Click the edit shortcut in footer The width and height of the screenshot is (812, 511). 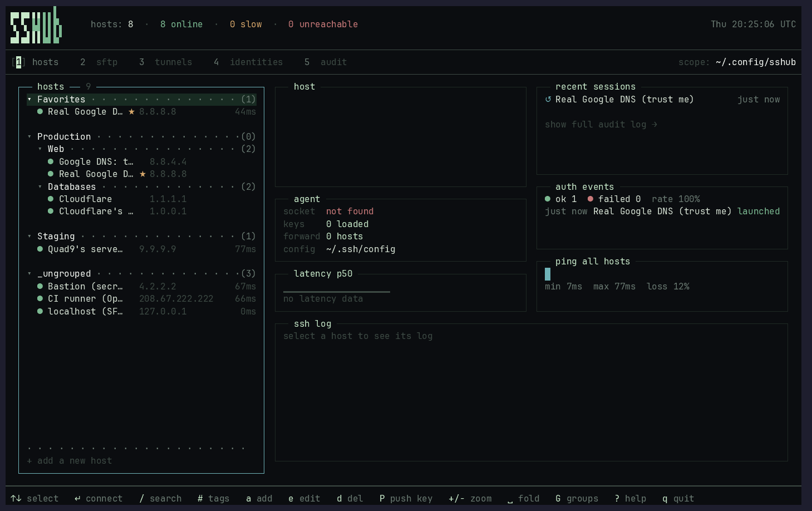[x=304, y=499]
